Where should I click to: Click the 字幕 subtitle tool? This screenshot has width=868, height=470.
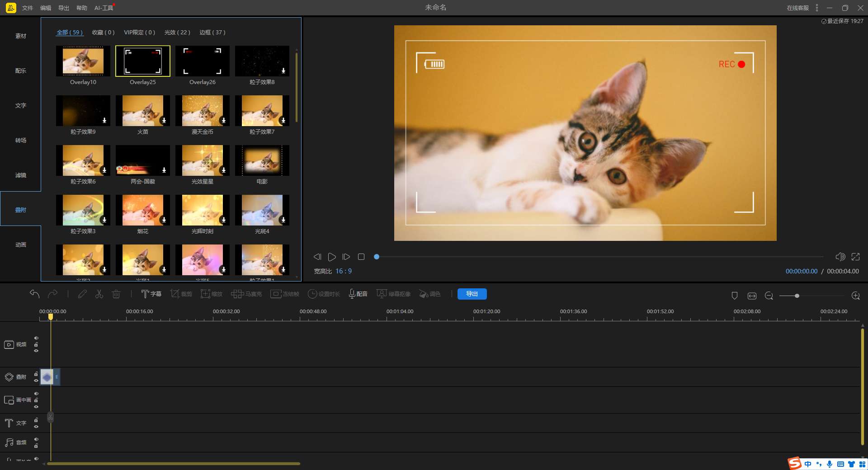coord(151,294)
